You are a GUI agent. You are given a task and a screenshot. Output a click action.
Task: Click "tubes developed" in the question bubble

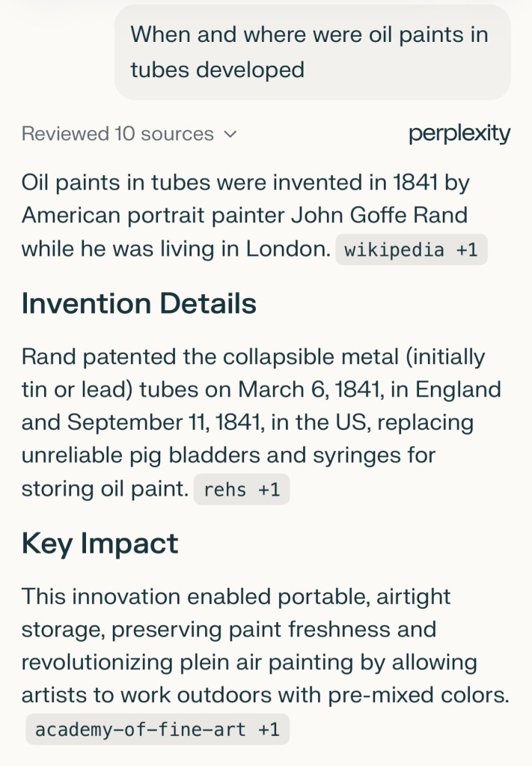point(217,70)
